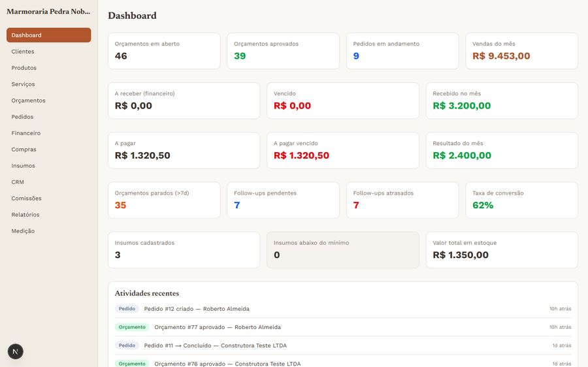The width and height of the screenshot is (588, 367).
Task: Open Recebido no mês card
Action: pyautogui.click(x=502, y=101)
